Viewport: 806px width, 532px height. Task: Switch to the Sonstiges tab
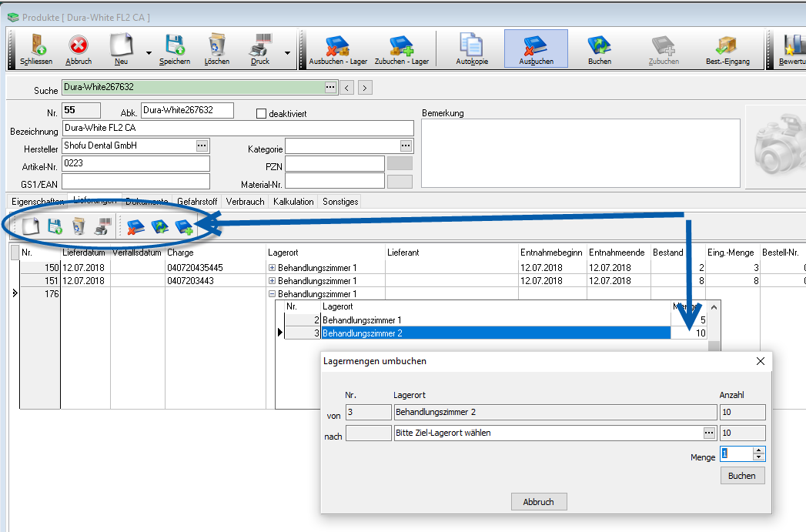pos(340,202)
